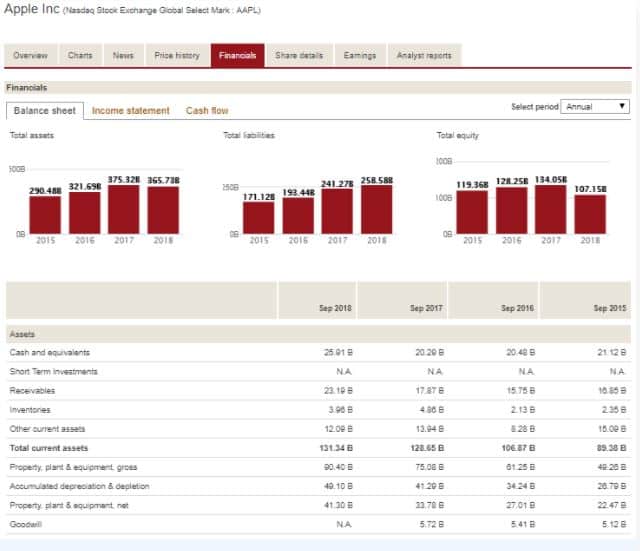Image resolution: width=640 pixels, height=551 pixels.
Task: Go to Price history tab
Action: coord(177,55)
